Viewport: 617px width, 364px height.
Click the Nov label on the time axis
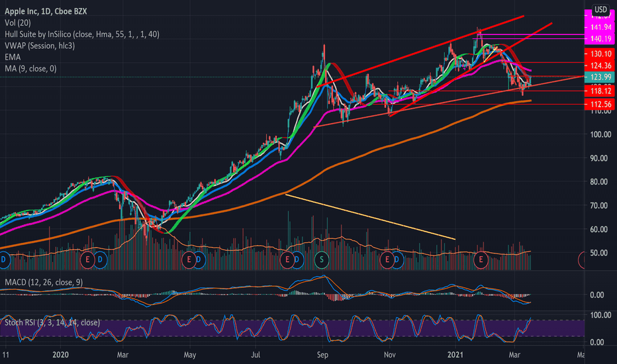point(389,355)
